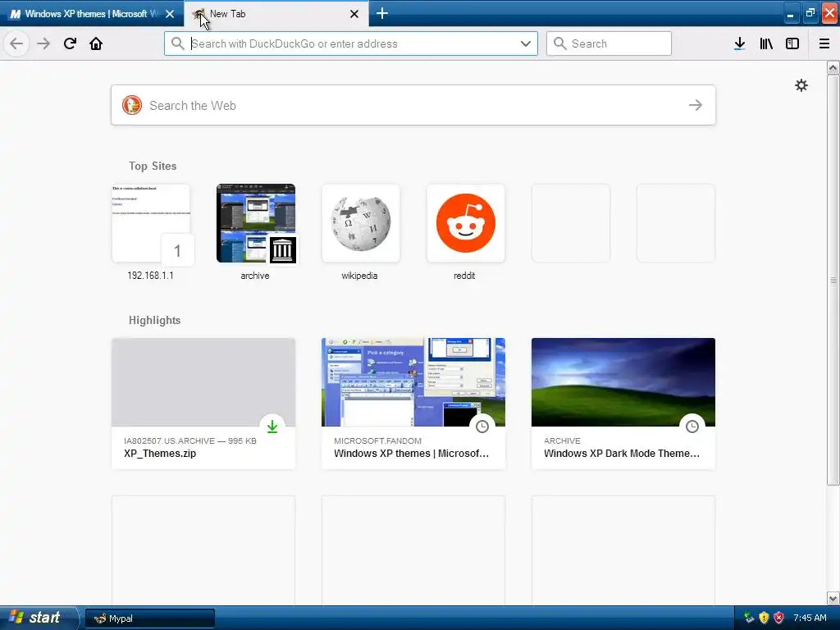840x630 pixels.
Task: Click the 192.168.1.1 label text
Action: [151, 276]
